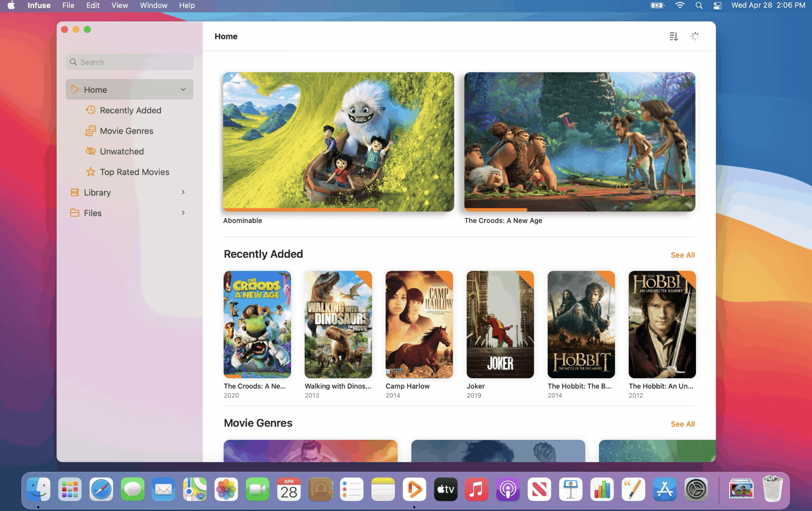Expand the Files section
This screenshot has width=812, height=511.
click(x=183, y=213)
